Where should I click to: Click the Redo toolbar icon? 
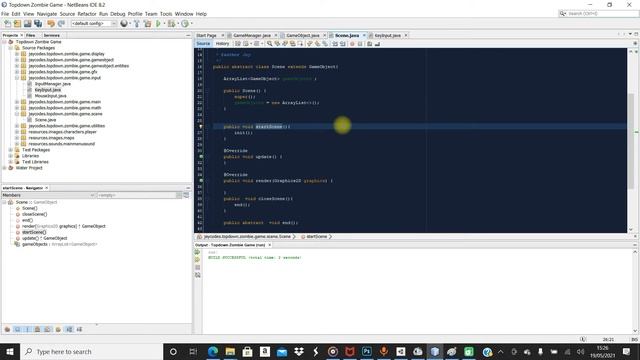(61, 24)
